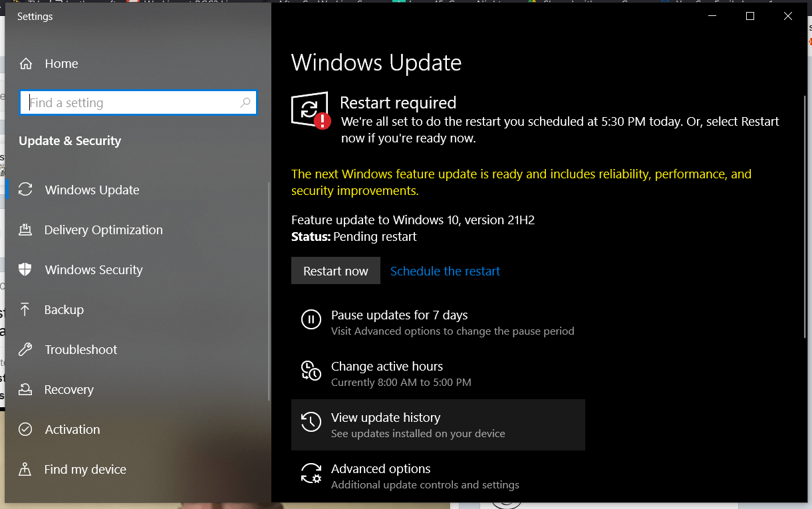
Task: Click the Find a setting search box
Action: [x=138, y=102]
